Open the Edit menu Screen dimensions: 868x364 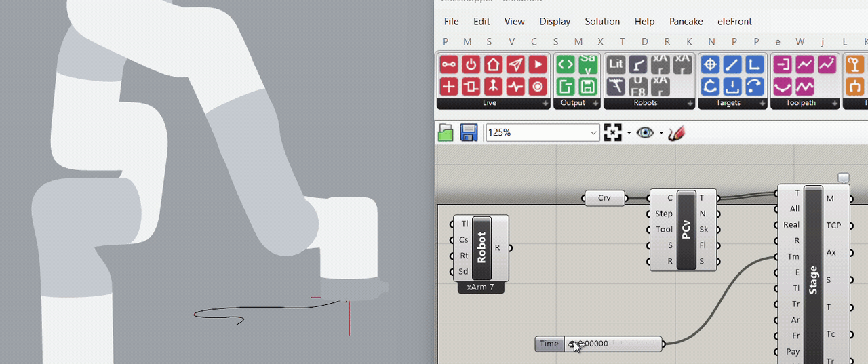(481, 22)
